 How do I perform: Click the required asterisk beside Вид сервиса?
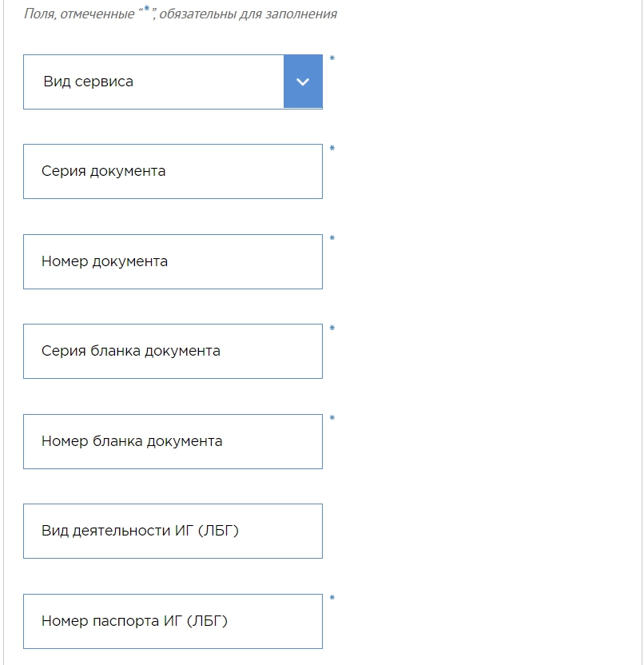pyautogui.click(x=332, y=58)
